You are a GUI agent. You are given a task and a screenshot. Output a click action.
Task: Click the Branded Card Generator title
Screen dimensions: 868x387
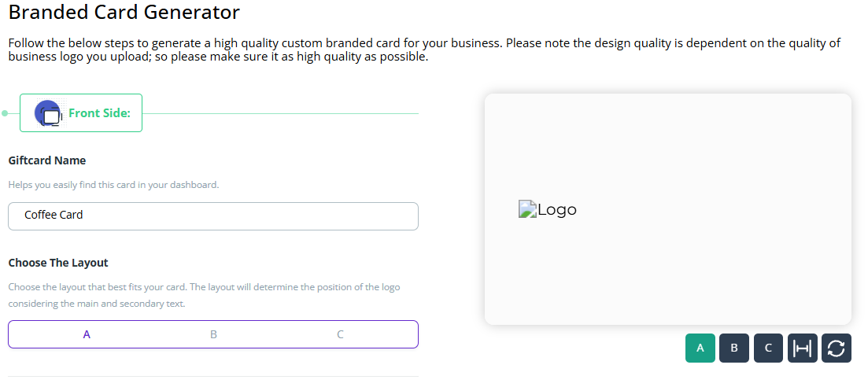[124, 13]
